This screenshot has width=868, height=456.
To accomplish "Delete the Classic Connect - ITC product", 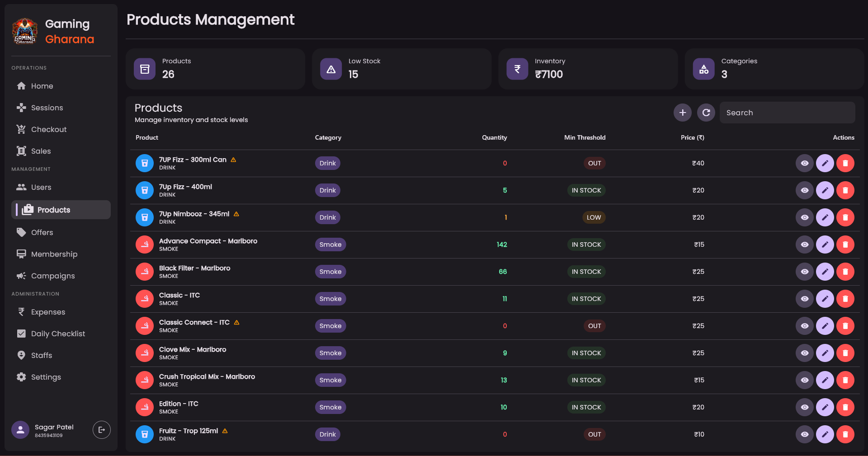I will 845,326.
